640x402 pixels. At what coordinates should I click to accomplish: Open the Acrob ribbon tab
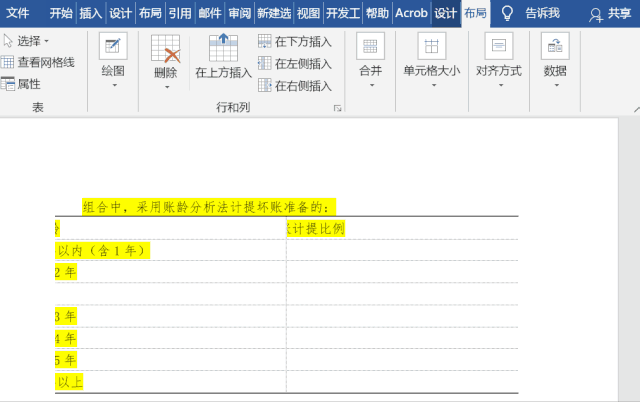click(x=411, y=13)
